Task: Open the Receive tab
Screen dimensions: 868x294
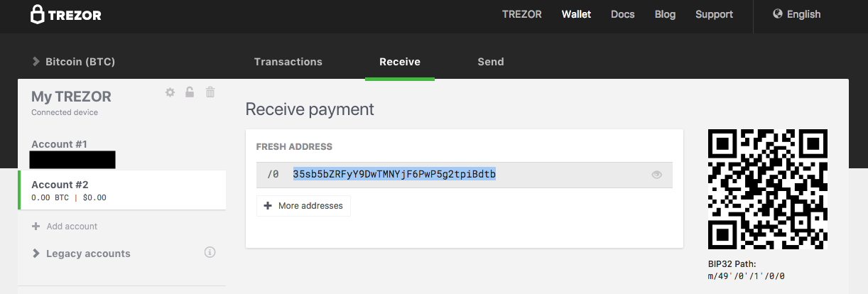Action: pos(400,62)
